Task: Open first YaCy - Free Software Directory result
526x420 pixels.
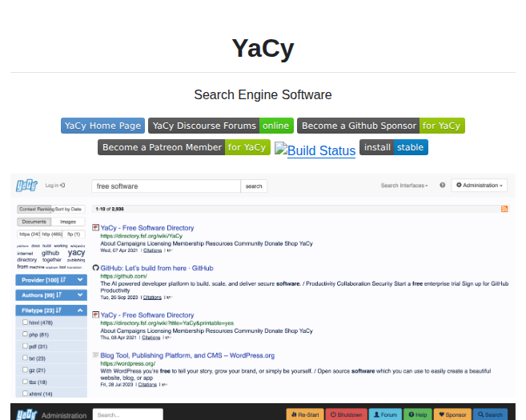Action: tap(147, 228)
